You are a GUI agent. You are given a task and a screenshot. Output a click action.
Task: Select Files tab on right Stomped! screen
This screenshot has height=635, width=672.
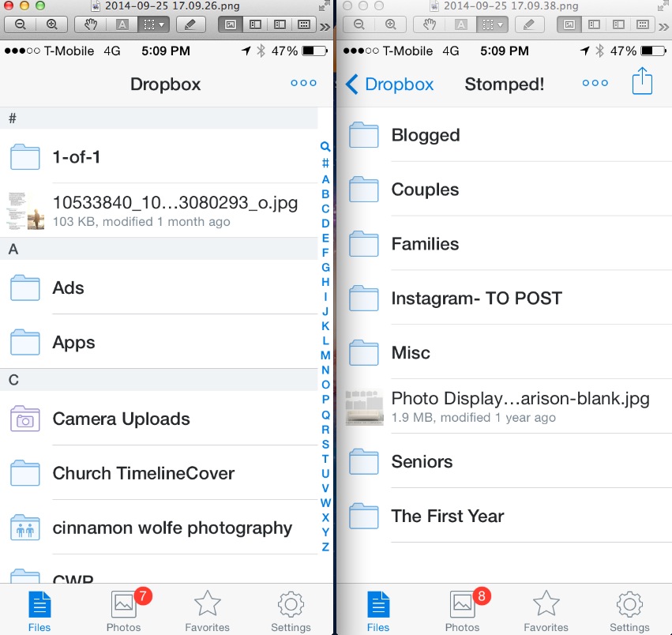[x=378, y=612]
